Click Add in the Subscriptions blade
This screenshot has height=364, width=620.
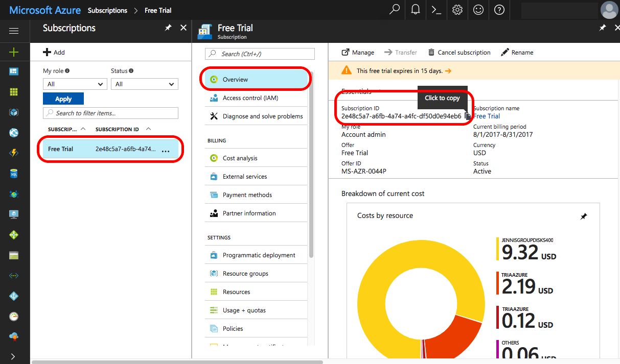click(54, 52)
